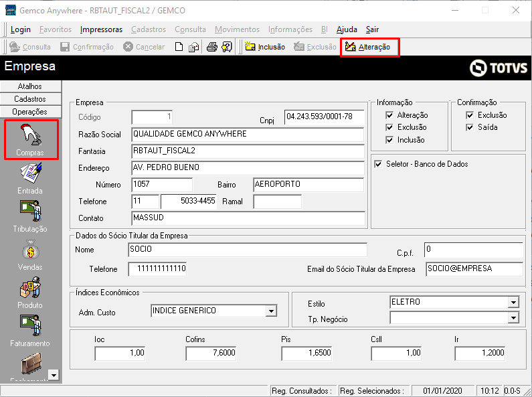
Task: Click the Cancelar toolbar button
Action: [x=144, y=47]
